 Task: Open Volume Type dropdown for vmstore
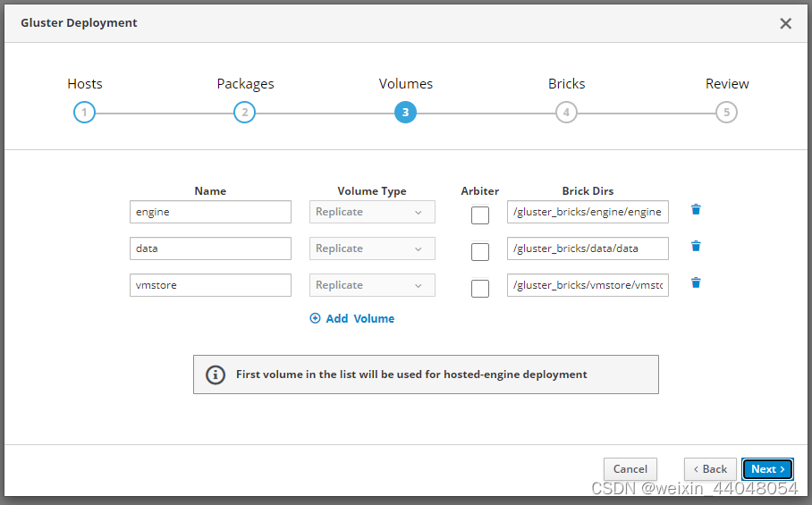(372, 286)
